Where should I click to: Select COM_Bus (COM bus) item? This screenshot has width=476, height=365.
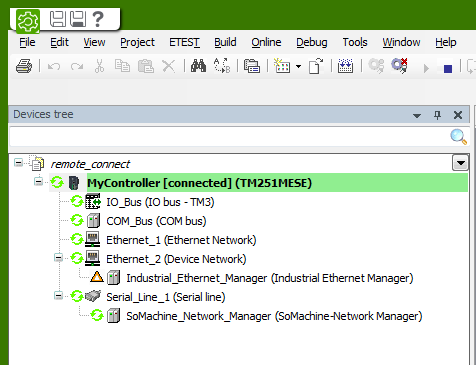coord(156,221)
